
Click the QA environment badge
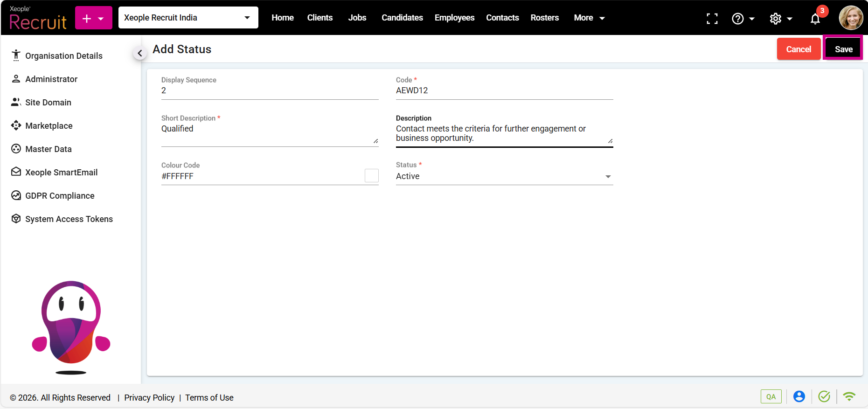point(771,396)
